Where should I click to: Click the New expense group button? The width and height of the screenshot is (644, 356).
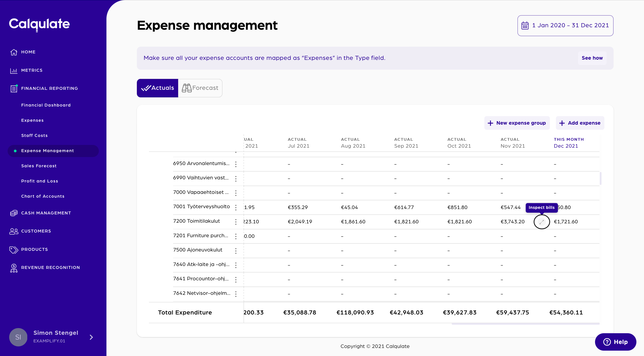(x=517, y=123)
